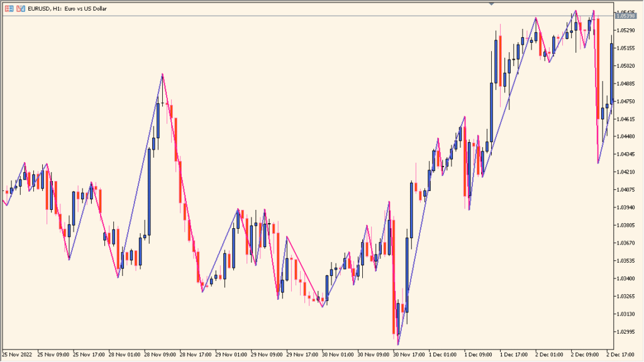
Task: Click the 1.03400 price scale label
Action: click(x=626, y=278)
